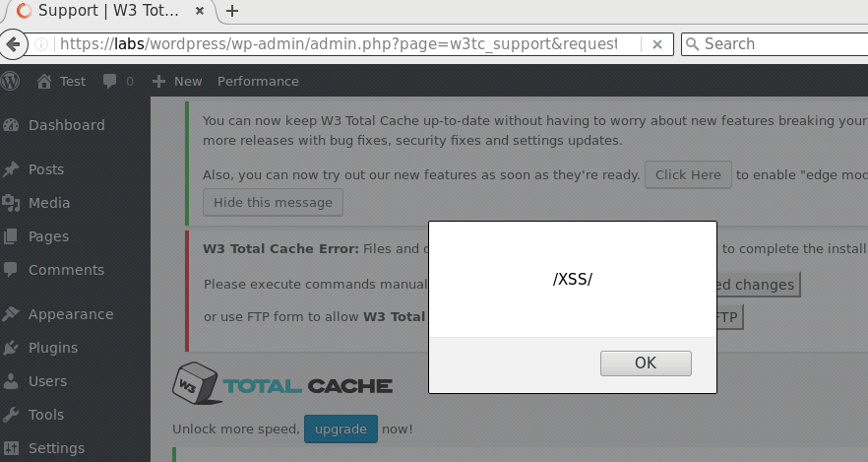Open the Settings menu
Screen dimensions: 868x462
click(x=56, y=447)
